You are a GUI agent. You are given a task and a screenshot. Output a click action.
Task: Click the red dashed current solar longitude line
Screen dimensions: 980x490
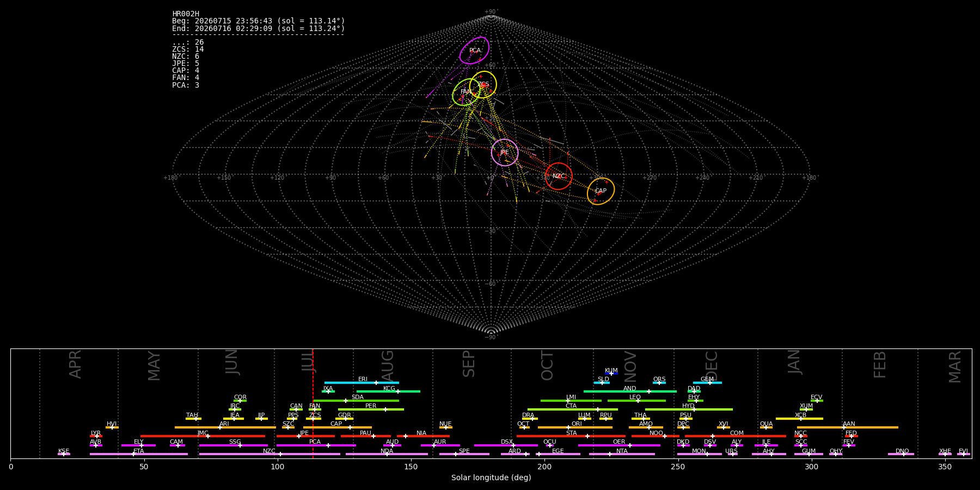pos(313,403)
